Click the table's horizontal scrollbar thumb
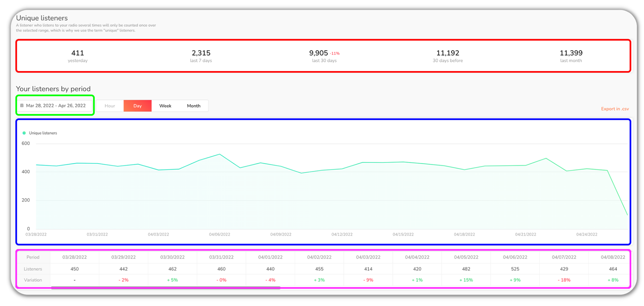The width and height of the screenshot is (644, 306). point(165,288)
